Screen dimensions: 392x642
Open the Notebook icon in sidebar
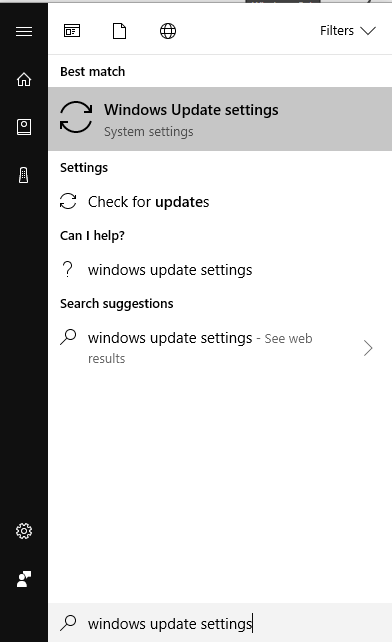coord(24,127)
